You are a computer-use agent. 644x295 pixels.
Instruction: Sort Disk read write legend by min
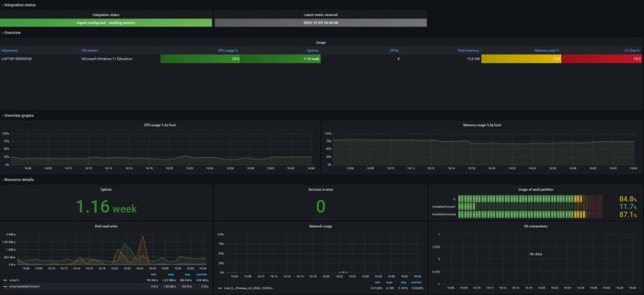tap(154, 274)
